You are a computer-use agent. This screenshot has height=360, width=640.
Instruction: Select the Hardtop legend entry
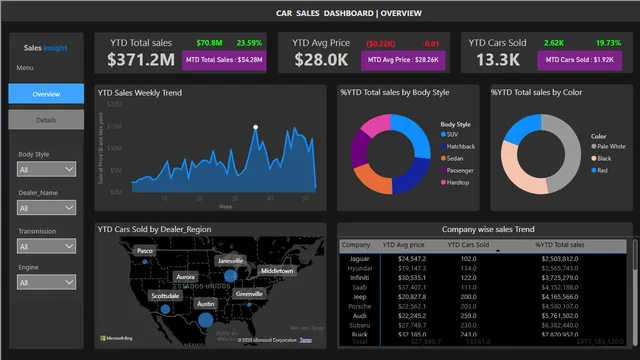pos(455,182)
